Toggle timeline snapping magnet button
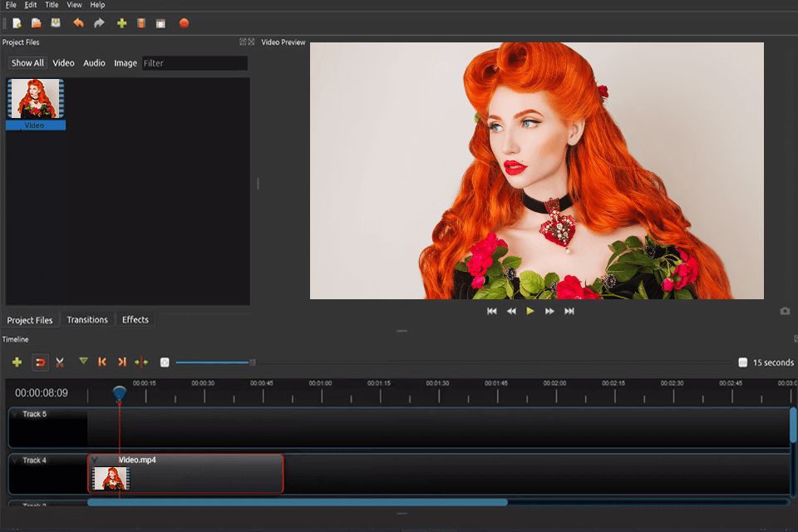 (40, 362)
